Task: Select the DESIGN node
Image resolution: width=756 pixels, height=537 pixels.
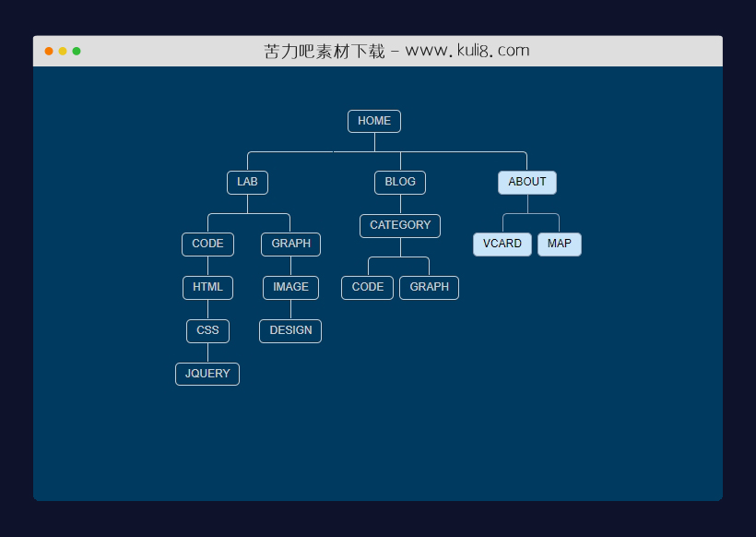Action: point(290,330)
